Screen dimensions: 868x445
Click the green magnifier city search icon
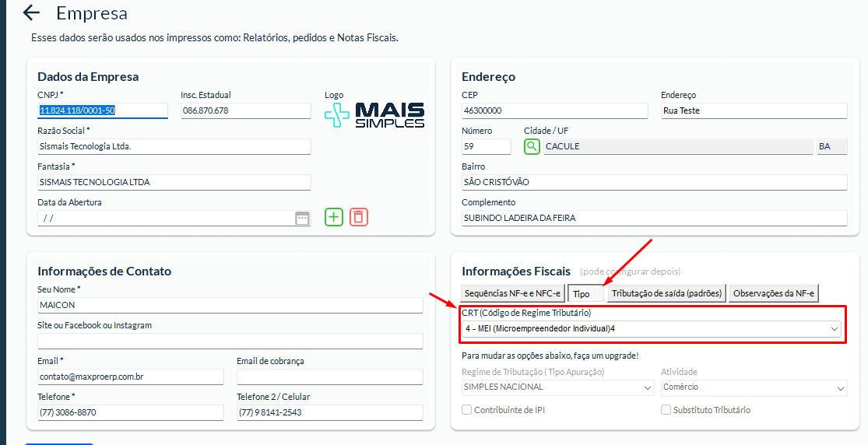click(x=532, y=146)
